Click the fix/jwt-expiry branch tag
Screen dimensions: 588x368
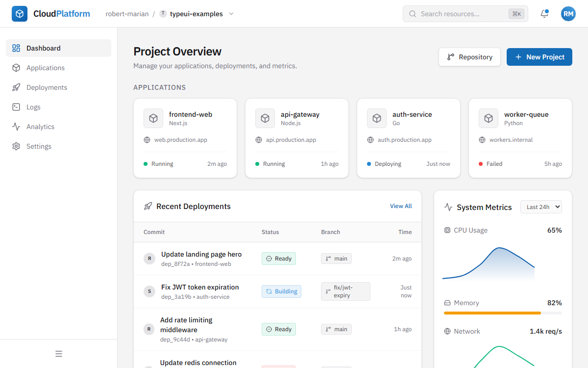pyautogui.click(x=345, y=291)
